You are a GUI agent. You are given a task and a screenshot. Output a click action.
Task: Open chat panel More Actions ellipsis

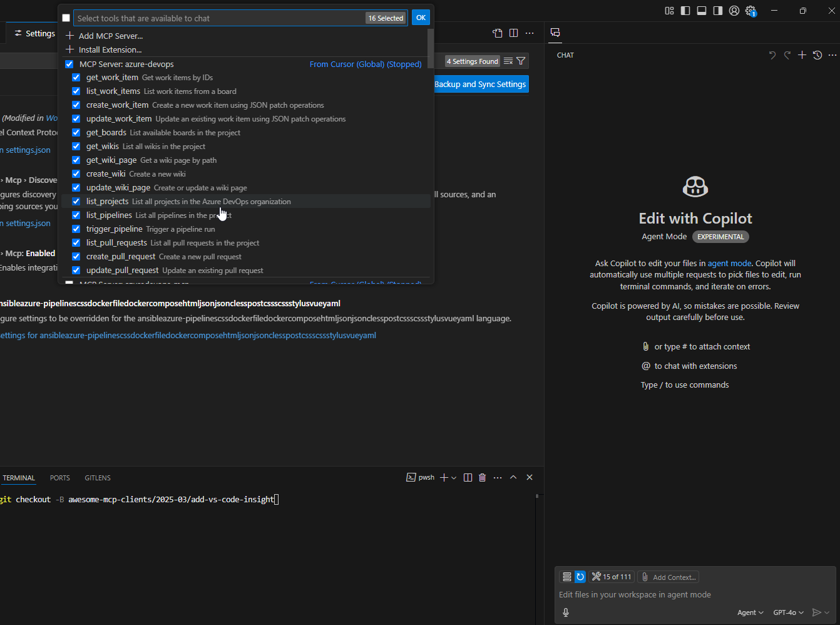point(832,55)
